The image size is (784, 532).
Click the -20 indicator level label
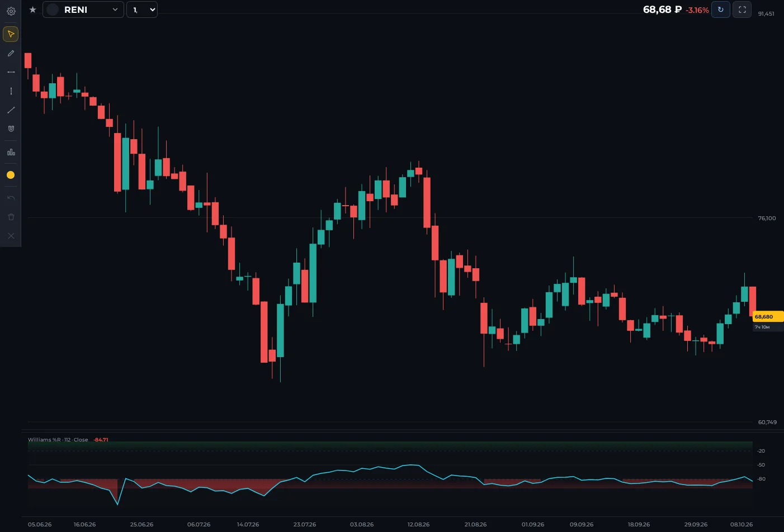[761, 450]
